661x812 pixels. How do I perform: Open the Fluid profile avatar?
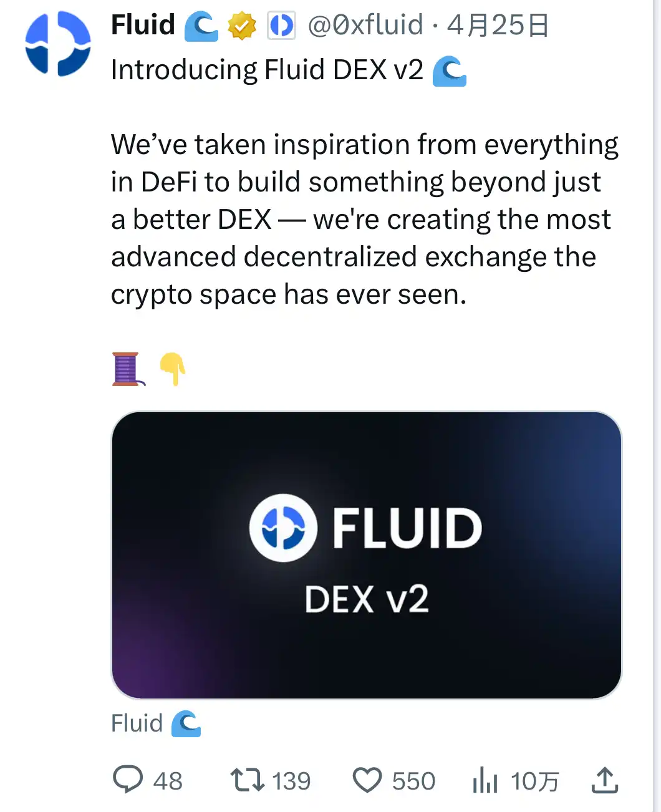coord(57,44)
